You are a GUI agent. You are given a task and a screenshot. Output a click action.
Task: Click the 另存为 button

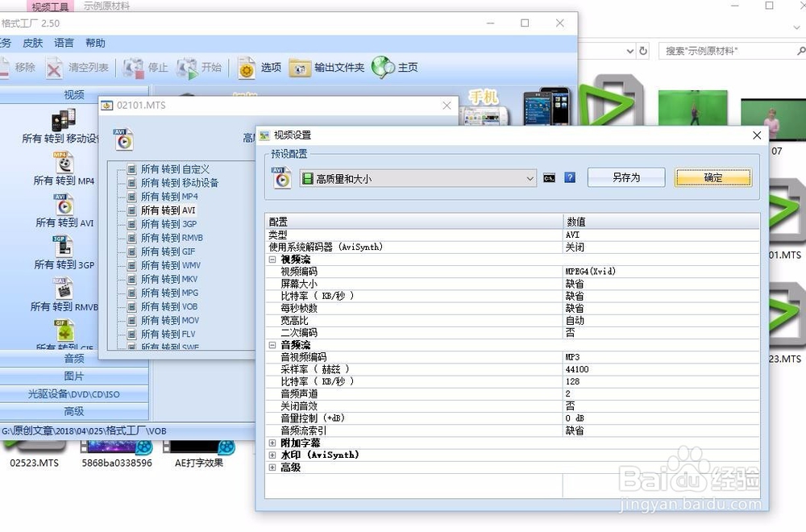pos(626,178)
